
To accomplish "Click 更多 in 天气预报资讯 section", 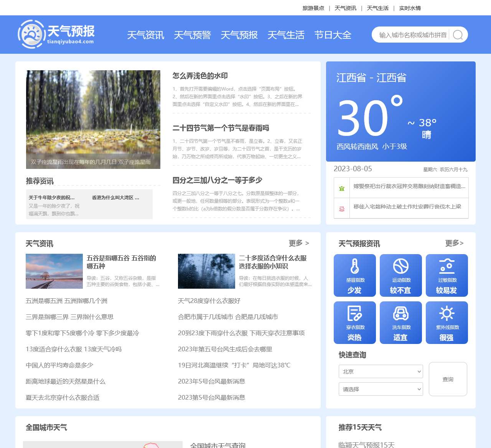I will (455, 243).
